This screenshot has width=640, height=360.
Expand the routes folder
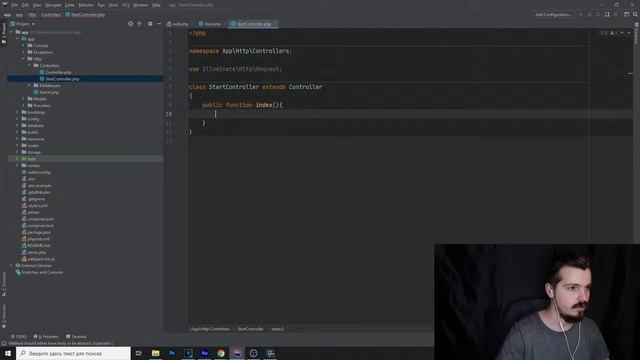coord(17,145)
